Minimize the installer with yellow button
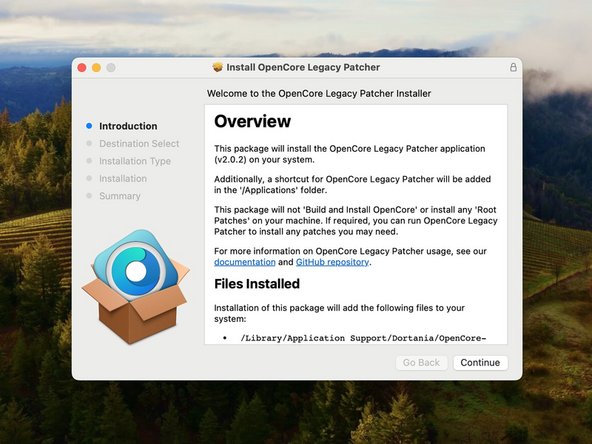The image size is (592, 444). [96, 68]
